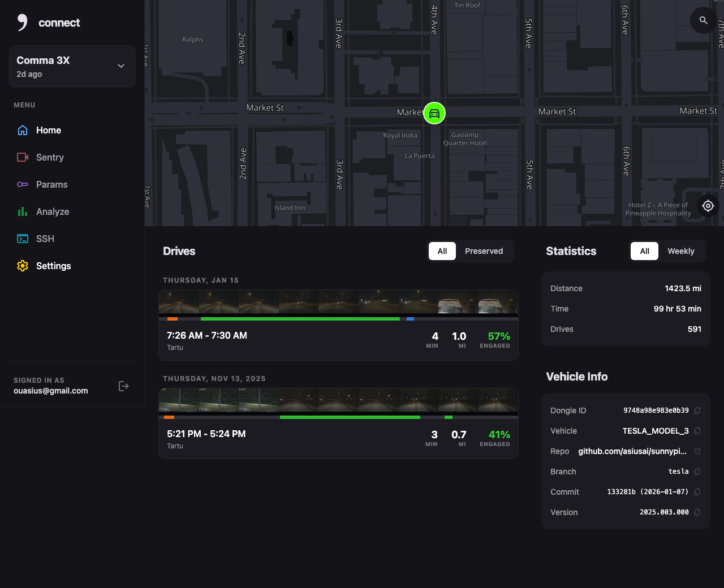The image size is (724, 588).
Task: Click the green vehicle marker on Market St
Action: pyautogui.click(x=434, y=113)
